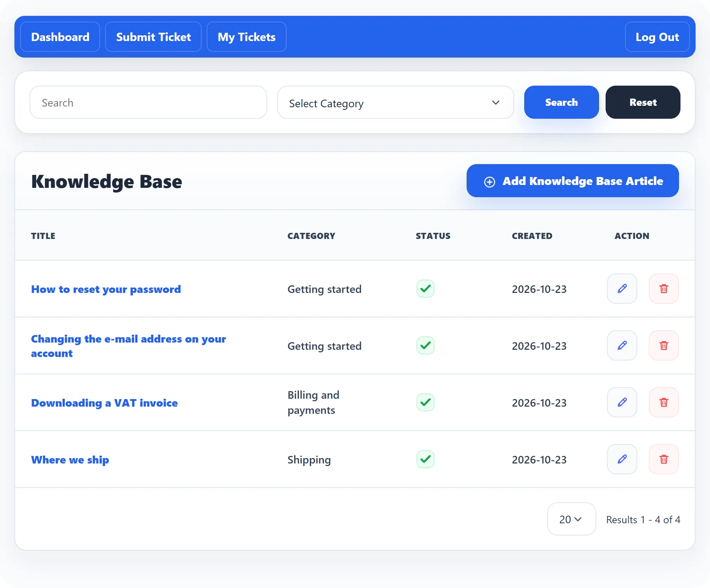Image resolution: width=710 pixels, height=588 pixels.
Task: Click the CATEGORY column header
Action: coord(311,236)
